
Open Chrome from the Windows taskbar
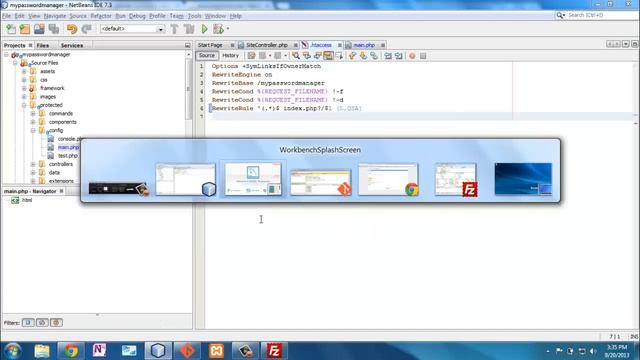(x=71, y=351)
